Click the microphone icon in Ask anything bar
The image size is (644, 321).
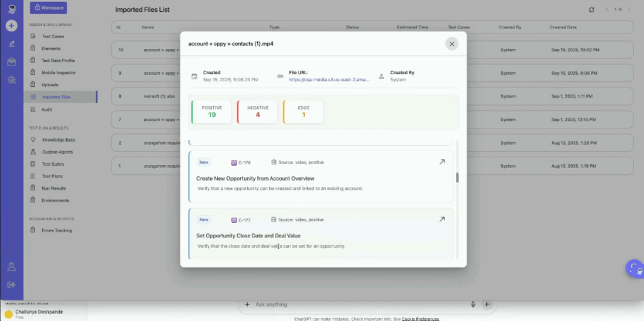pos(473,305)
